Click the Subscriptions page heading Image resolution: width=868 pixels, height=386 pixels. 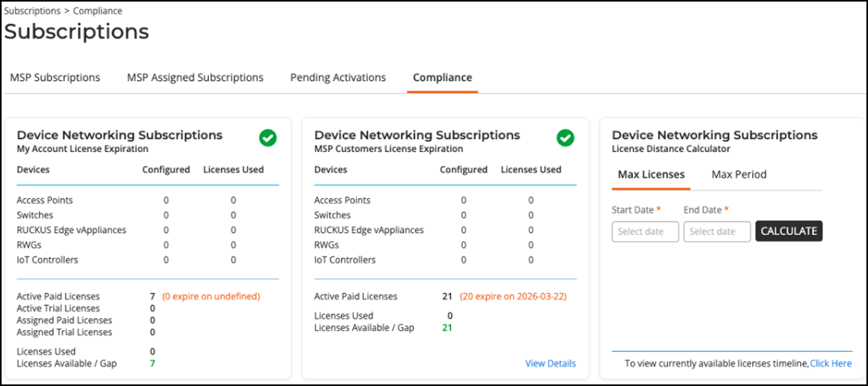77,32
